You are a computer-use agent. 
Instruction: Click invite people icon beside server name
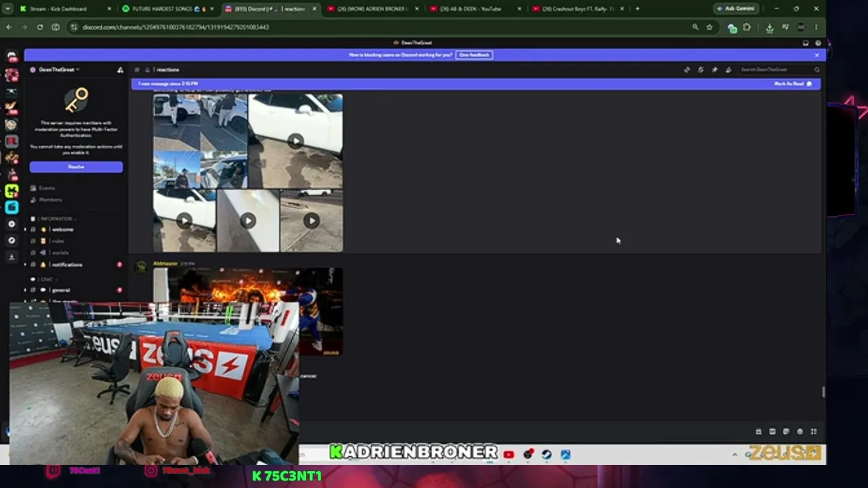tap(120, 70)
